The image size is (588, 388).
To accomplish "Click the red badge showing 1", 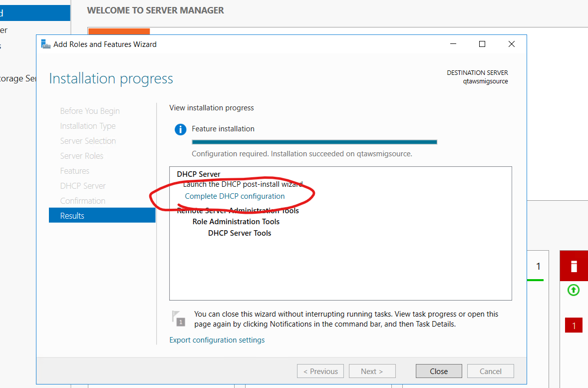I will (574, 326).
